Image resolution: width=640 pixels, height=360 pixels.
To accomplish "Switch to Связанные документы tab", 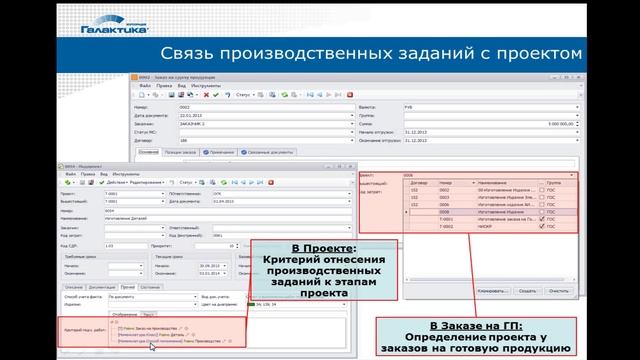I will coord(267,152).
